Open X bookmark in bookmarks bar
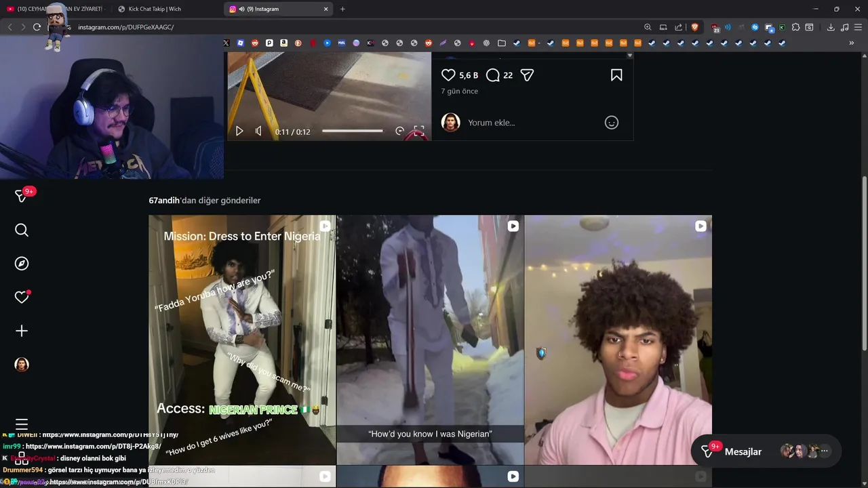Screen dimensions: 868x488 [226, 43]
